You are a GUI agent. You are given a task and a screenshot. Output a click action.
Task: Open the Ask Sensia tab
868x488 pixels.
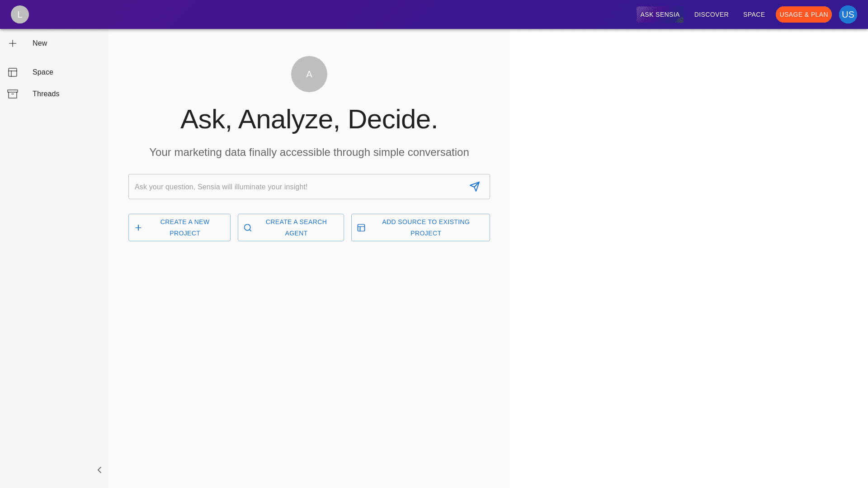click(660, 14)
